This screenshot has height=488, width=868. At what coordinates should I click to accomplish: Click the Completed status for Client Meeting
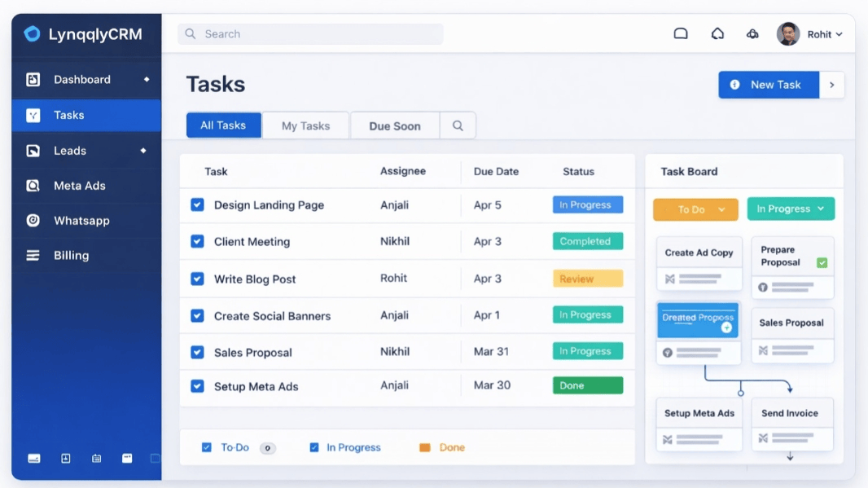[587, 241]
